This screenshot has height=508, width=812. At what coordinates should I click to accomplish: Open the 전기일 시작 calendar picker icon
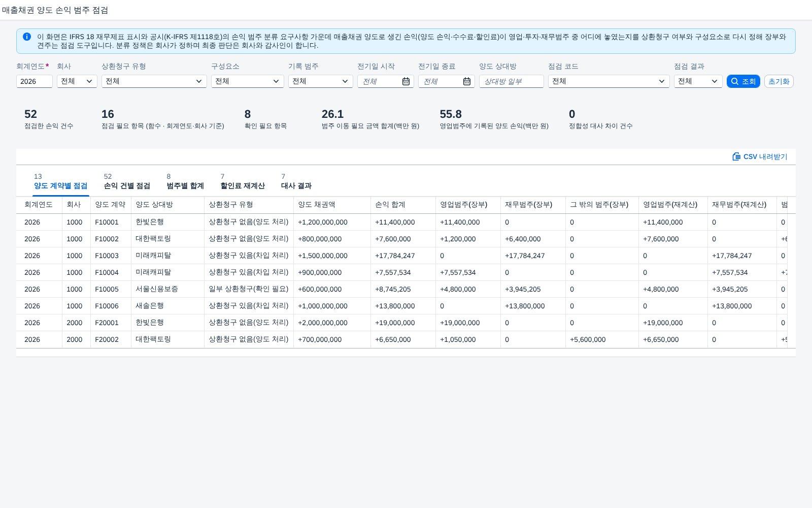[406, 81]
